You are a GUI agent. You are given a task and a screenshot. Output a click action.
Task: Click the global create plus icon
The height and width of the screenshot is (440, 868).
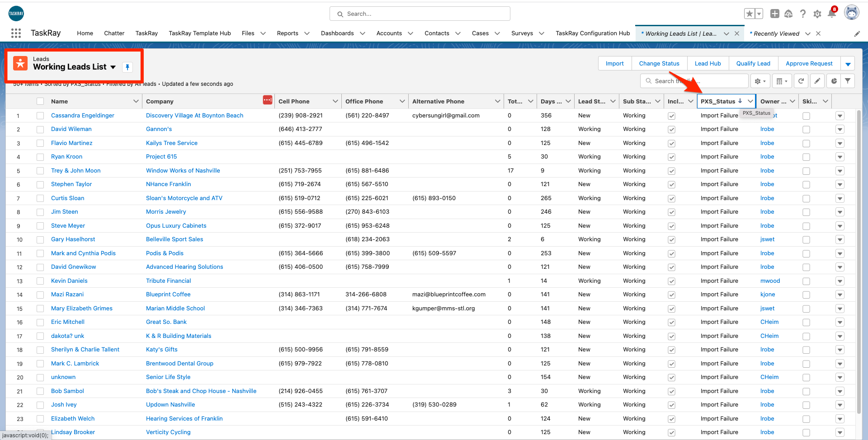774,14
